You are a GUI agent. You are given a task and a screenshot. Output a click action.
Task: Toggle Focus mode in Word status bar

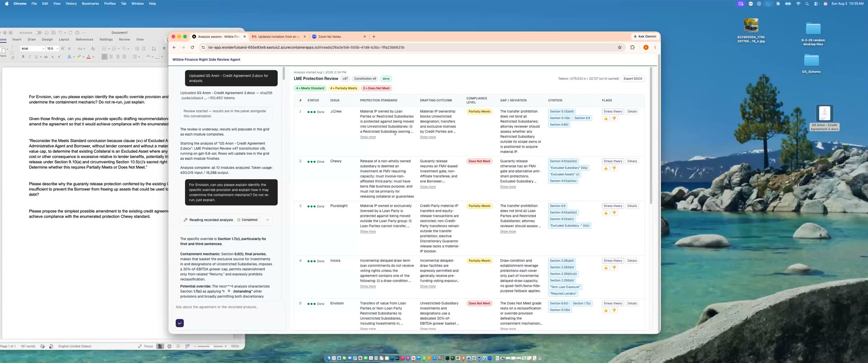tap(146, 346)
